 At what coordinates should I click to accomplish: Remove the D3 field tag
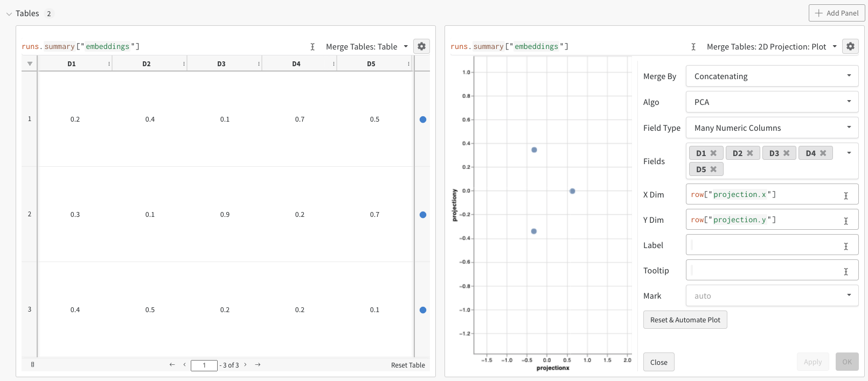coord(787,153)
